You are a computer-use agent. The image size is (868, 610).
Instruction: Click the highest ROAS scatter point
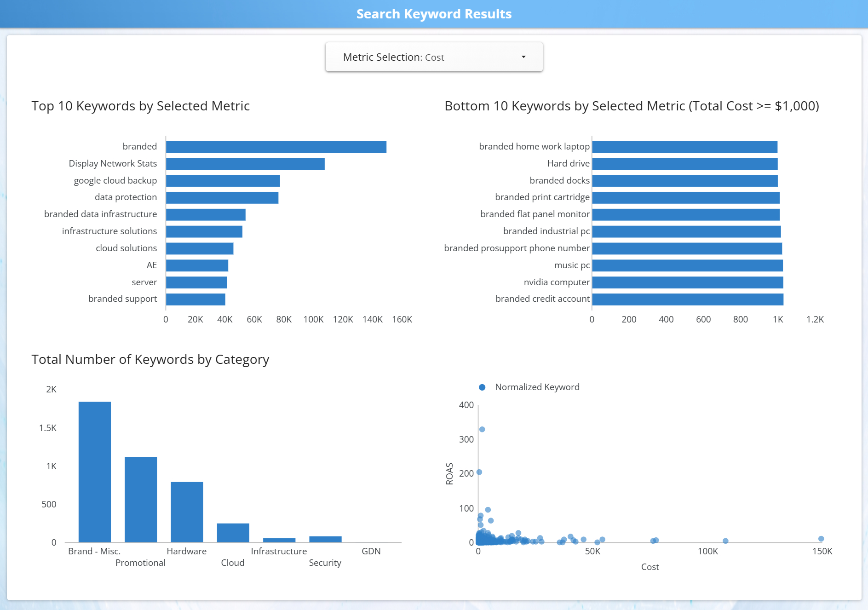coord(483,429)
